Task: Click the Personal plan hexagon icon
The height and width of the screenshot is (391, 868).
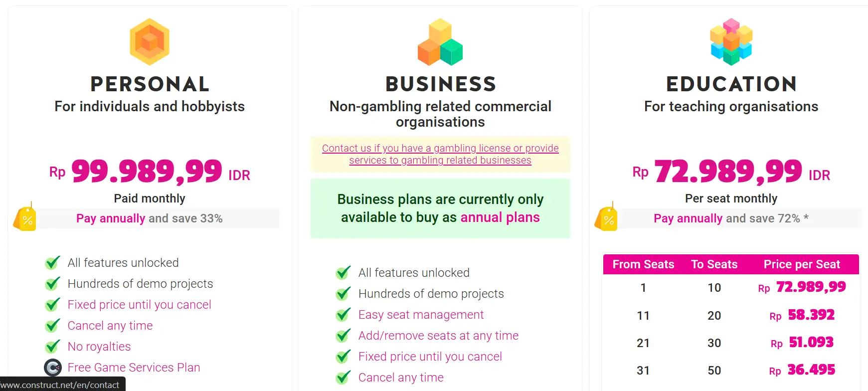Action: coord(150,42)
